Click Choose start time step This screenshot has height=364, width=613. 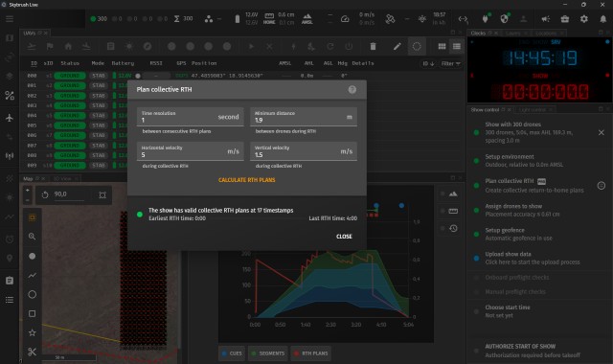(x=539, y=311)
